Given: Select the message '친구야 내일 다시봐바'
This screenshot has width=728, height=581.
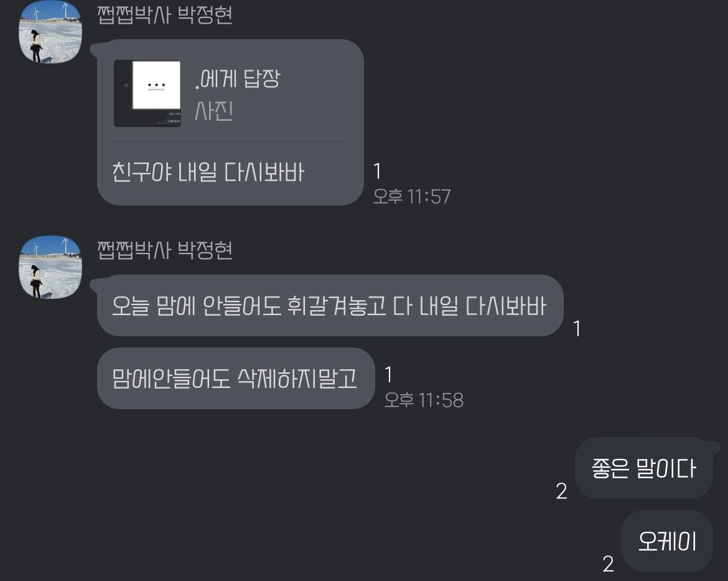Looking at the screenshot, I should (x=208, y=172).
